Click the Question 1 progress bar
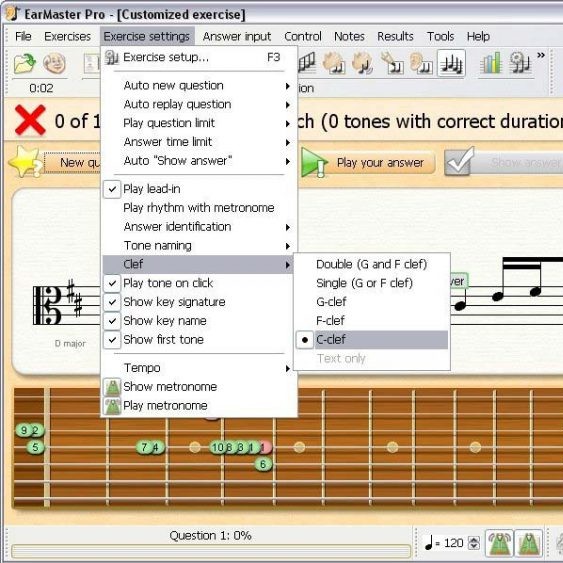563x563 pixels. coord(211,551)
